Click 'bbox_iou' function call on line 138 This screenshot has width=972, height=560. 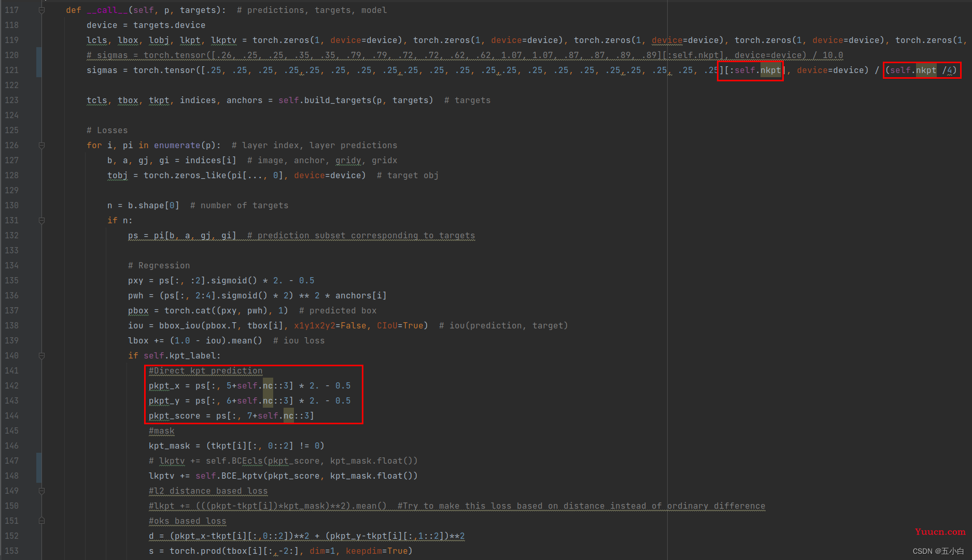pyautogui.click(x=179, y=326)
